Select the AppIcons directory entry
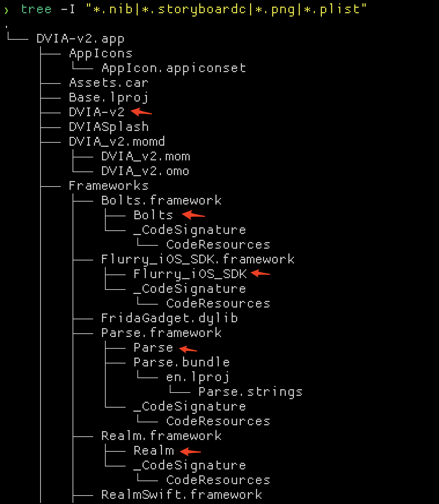Viewport: 439px width, 504px height. pos(101,53)
